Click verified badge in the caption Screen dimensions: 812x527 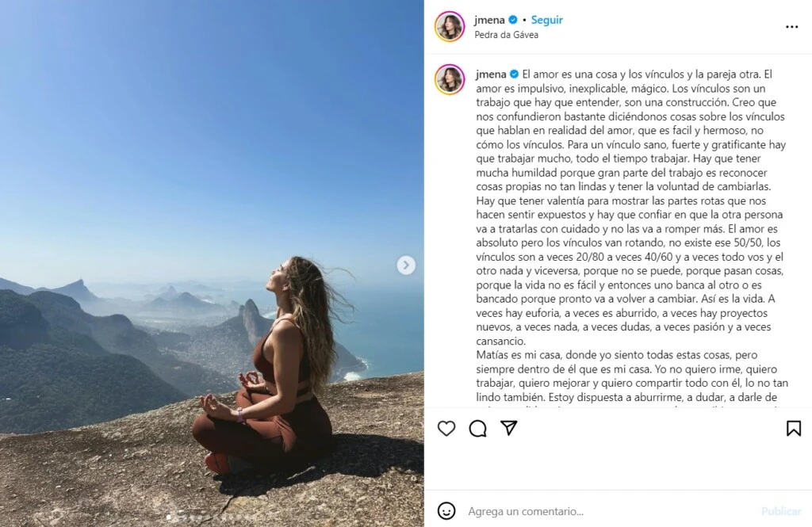coord(514,74)
